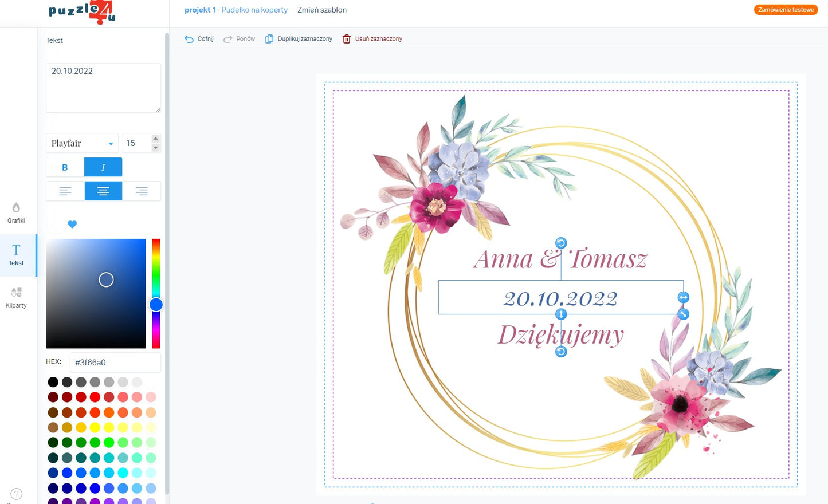
Task: Click the help question mark icon
Action: [x=17, y=494]
